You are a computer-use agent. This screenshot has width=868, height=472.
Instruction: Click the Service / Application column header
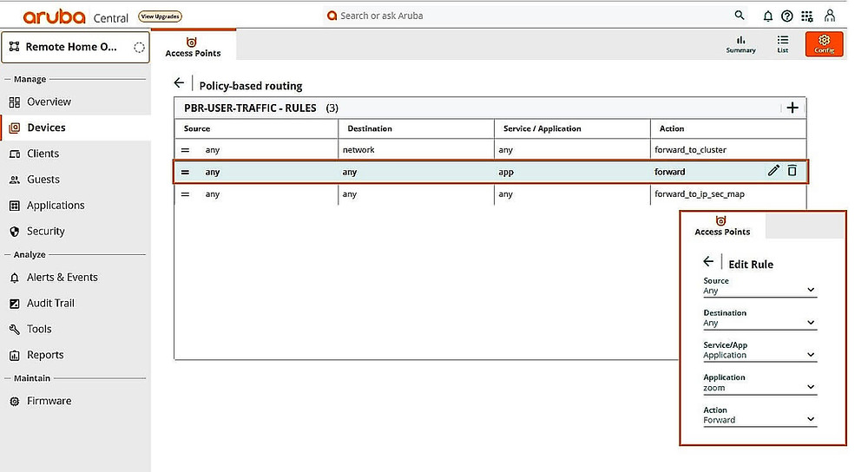[542, 128]
